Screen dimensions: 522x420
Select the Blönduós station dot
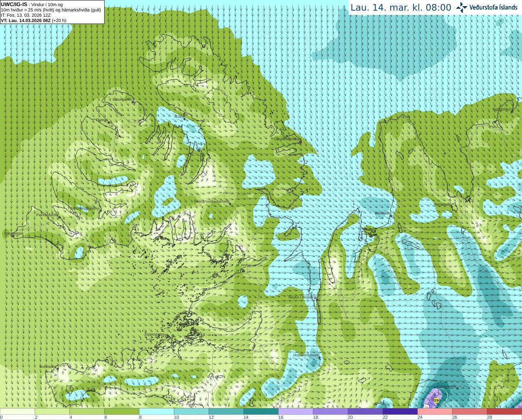point(391,216)
